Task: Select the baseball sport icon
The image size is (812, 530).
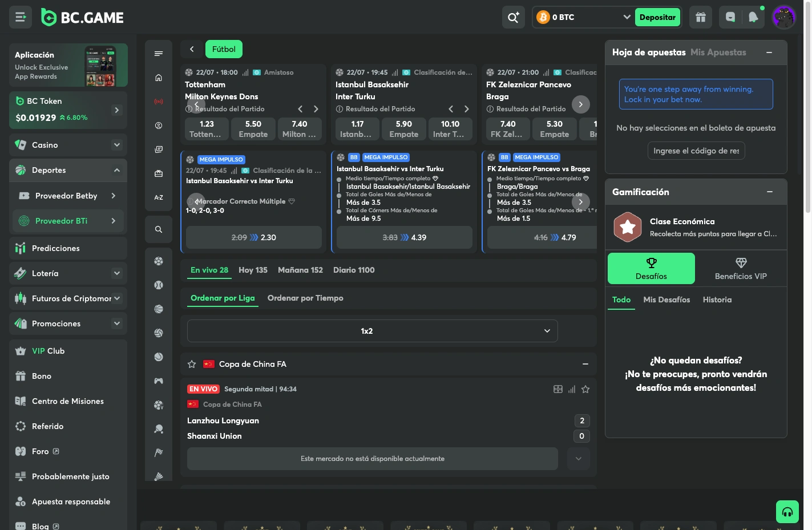Action: (x=159, y=285)
